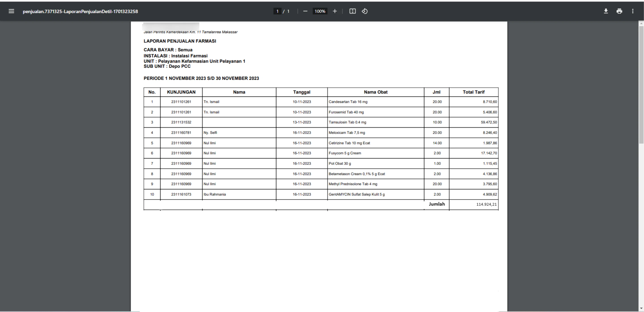644x312 pixels.
Task: Click total tarif 59.472,50
Action: click(489, 122)
